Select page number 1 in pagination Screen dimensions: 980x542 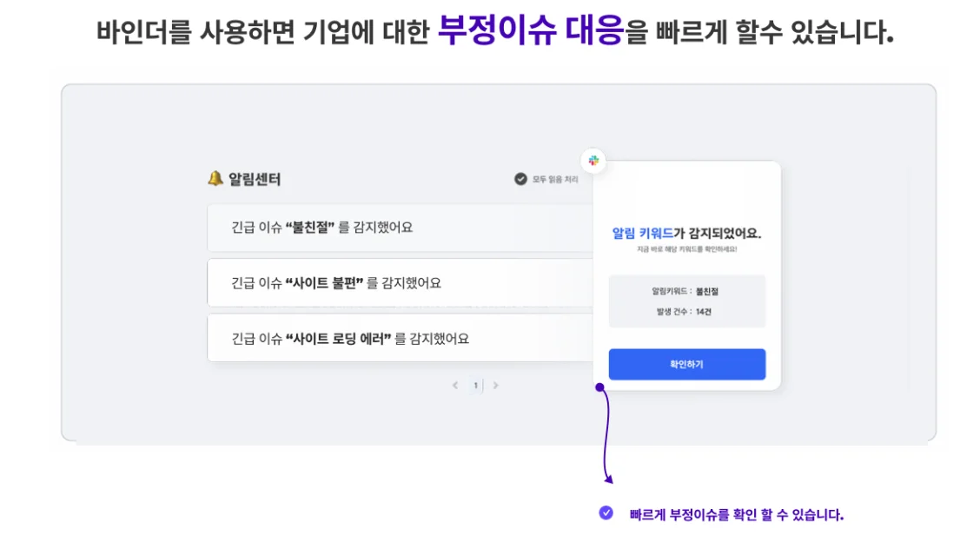point(475,385)
